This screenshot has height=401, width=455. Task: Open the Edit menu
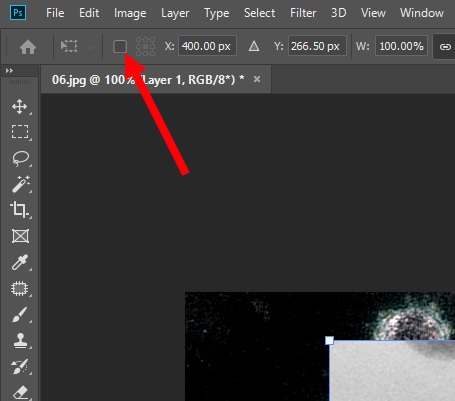coord(89,13)
